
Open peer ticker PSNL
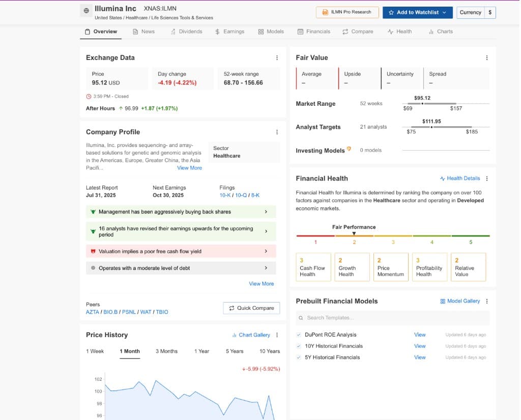pyautogui.click(x=129, y=312)
